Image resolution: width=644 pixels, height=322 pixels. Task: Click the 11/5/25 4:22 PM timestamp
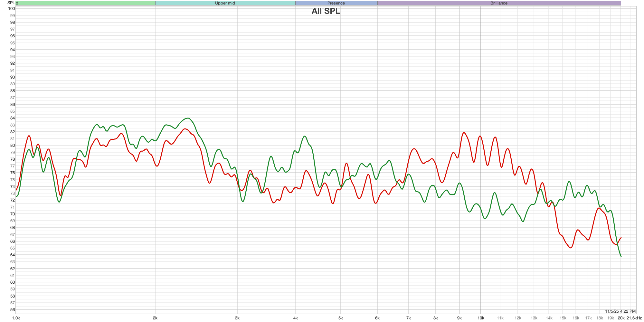[620, 311]
